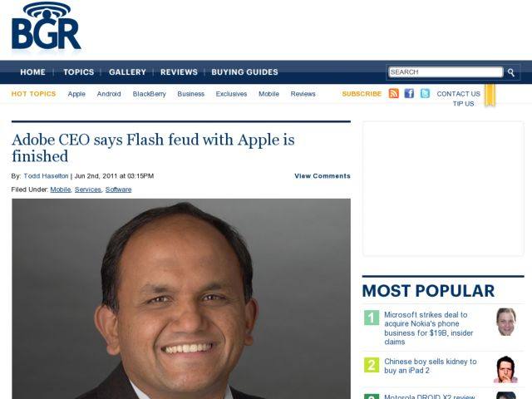This screenshot has width=532, height=399.
Task: Go to the Gallery section
Action: 127,72
